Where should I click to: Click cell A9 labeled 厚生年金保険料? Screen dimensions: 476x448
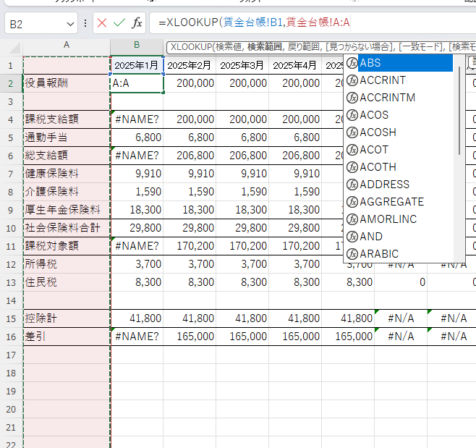(67, 210)
